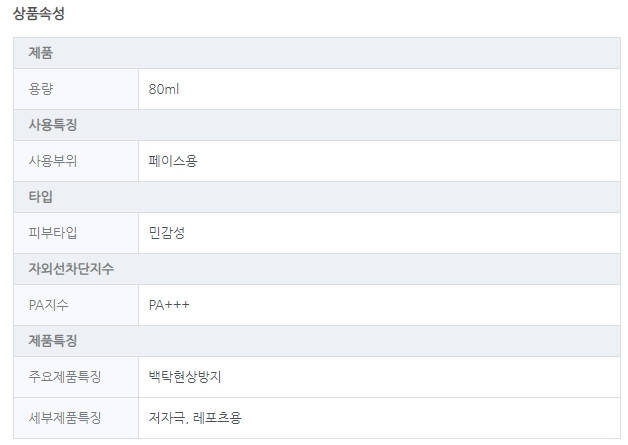Select the 사용부위 attribute label
The width and height of the screenshot is (628, 445).
pos(53,161)
